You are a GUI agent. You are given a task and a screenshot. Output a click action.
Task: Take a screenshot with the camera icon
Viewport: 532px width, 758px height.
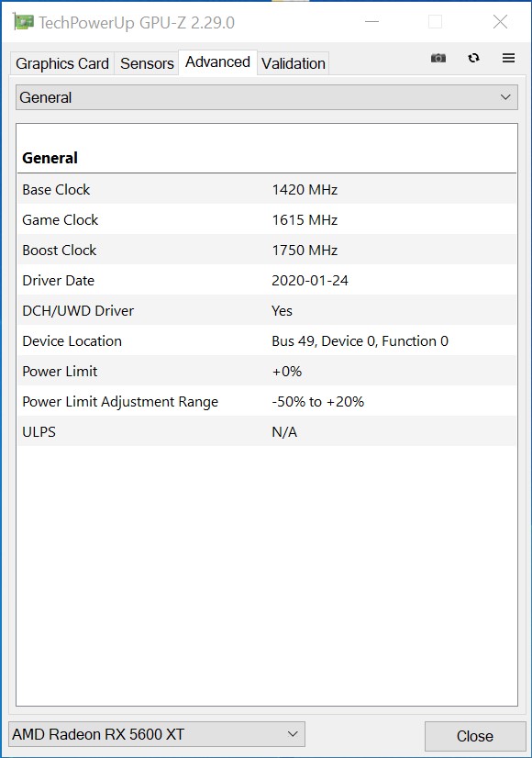coord(438,58)
